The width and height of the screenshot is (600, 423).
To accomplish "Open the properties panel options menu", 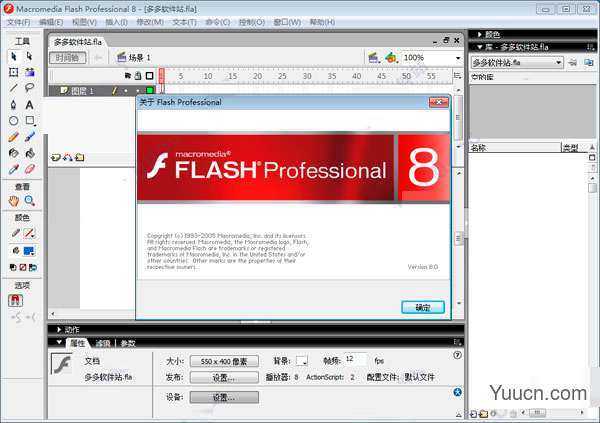I will tap(457, 341).
